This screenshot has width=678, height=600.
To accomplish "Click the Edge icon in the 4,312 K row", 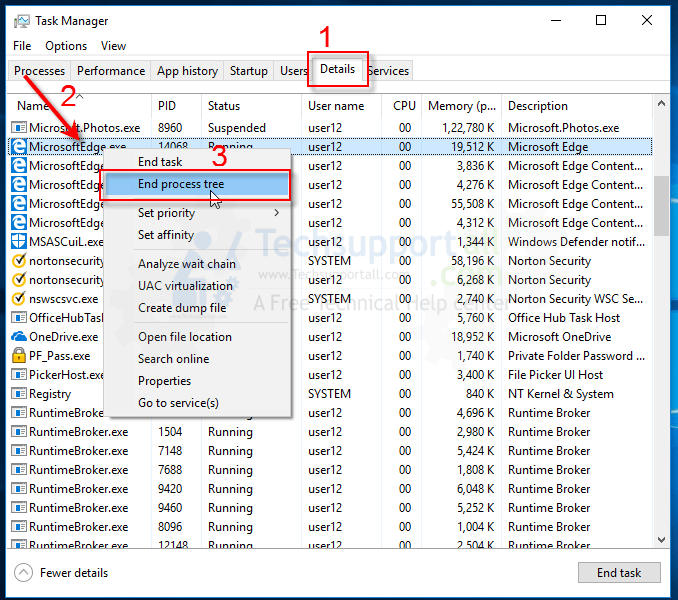I will (x=19, y=223).
